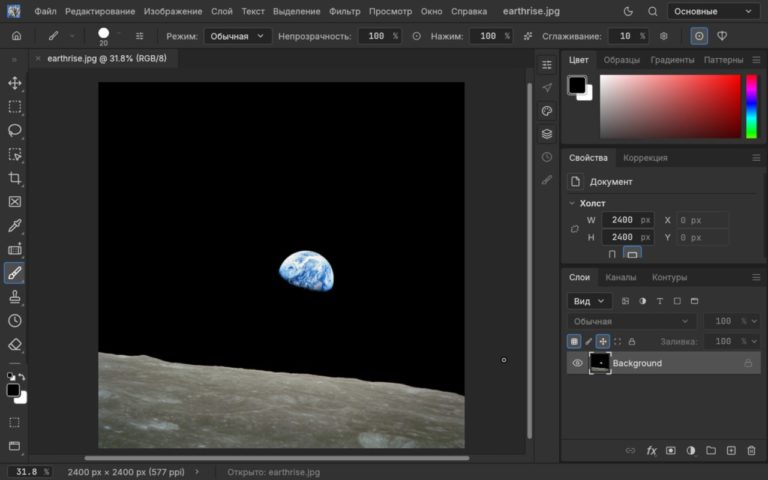
Task: Open Заливка fill dropdown arrow
Action: point(754,341)
